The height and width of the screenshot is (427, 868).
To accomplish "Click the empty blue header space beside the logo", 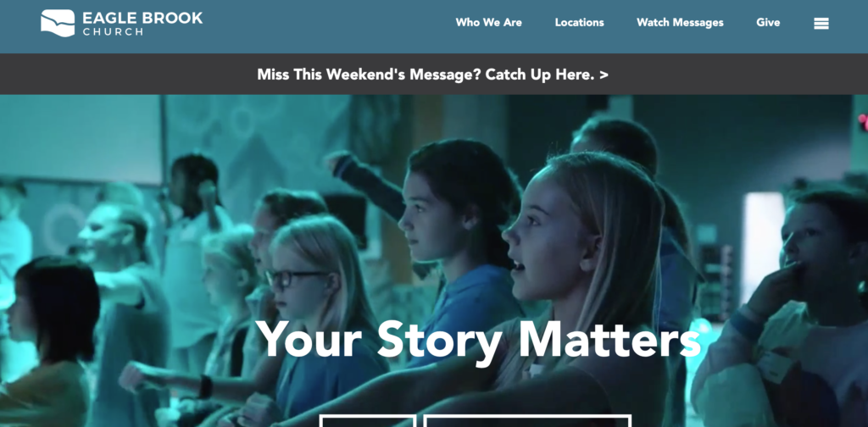I will coord(326,26).
